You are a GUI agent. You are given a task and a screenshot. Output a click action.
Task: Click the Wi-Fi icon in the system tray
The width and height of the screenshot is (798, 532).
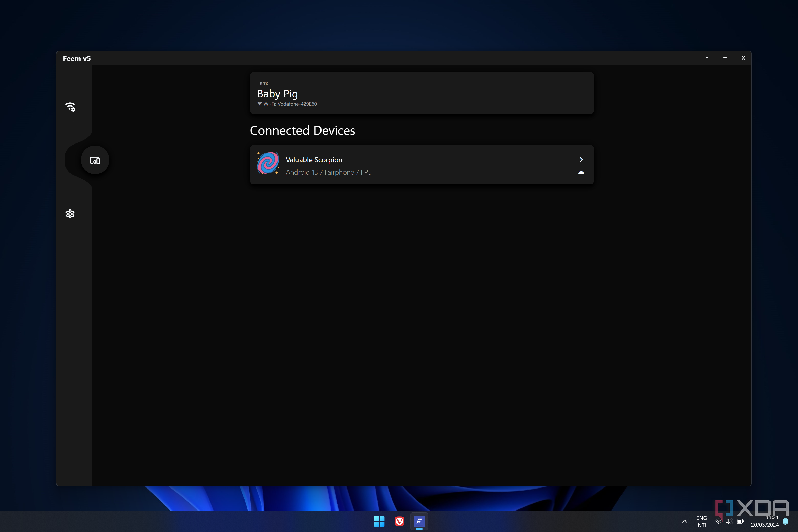pos(719,522)
